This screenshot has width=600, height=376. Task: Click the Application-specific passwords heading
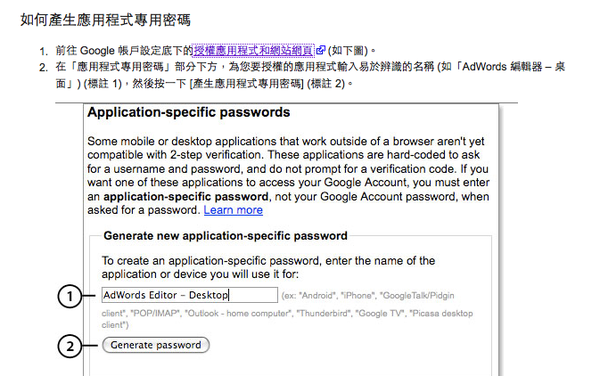(x=189, y=112)
